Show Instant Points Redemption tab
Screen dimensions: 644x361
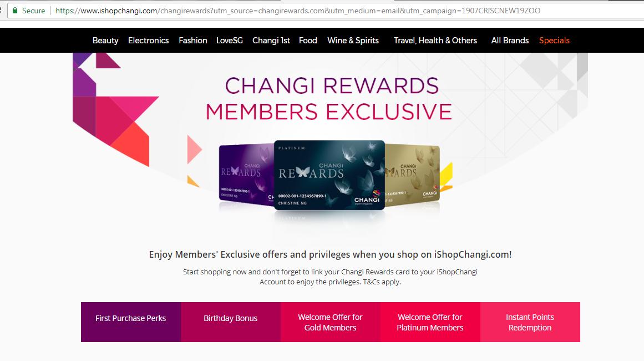point(530,322)
